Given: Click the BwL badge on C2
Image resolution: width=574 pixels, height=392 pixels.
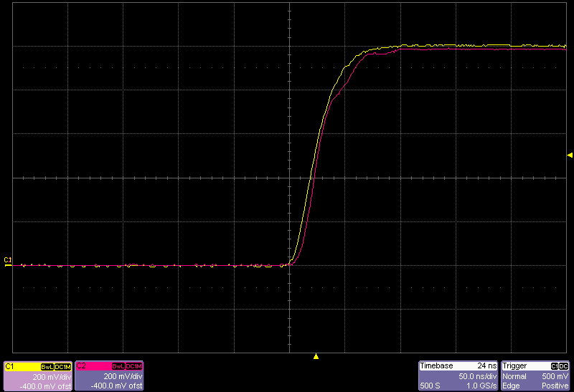Looking at the screenshot, I should [118, 366].
